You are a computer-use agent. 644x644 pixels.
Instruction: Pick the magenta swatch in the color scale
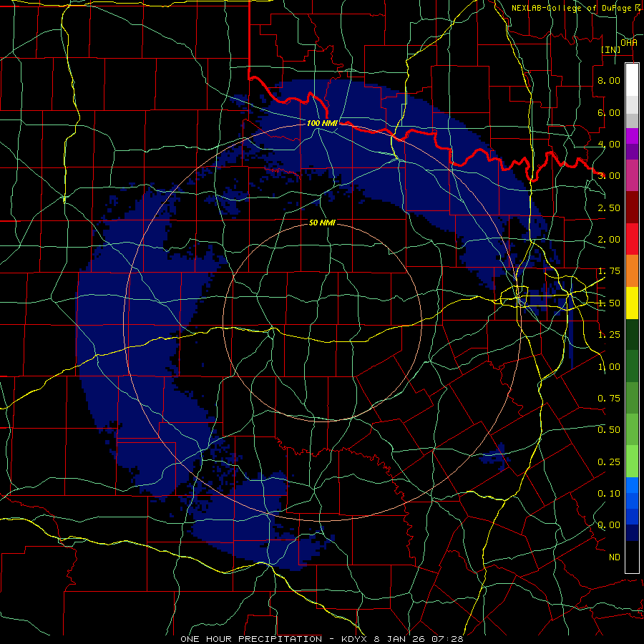[632, 136]
